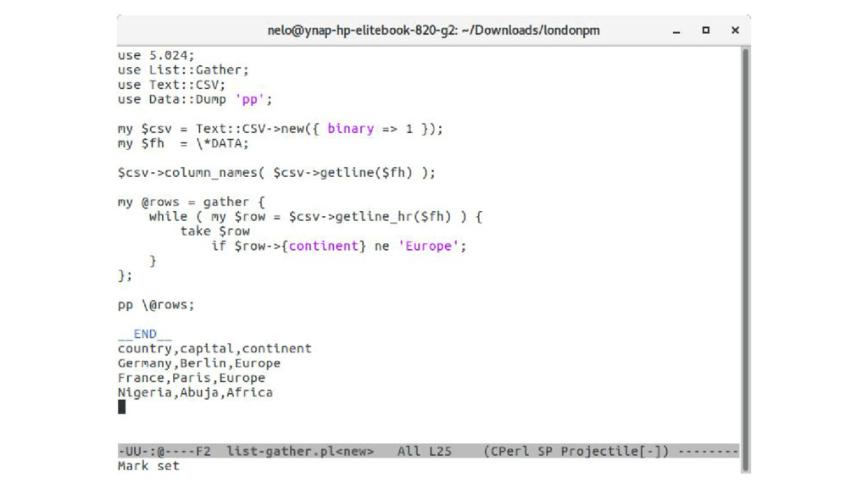
Task: Click the 'my $fh = \*DATA;' line
Action: (x=183, y=144)
